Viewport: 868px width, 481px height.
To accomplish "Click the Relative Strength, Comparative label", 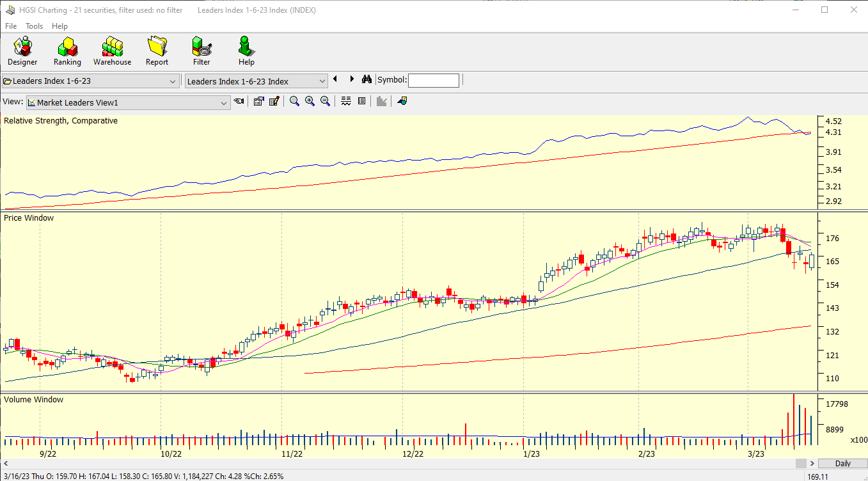I will 61,120.
